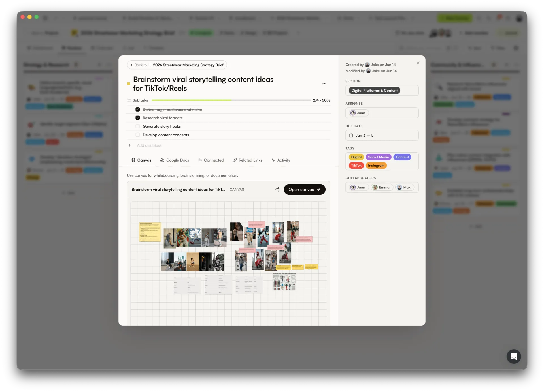The image size is (544, 392).
Task: Click collaborator Emma chip
Action: click(381, 187)
